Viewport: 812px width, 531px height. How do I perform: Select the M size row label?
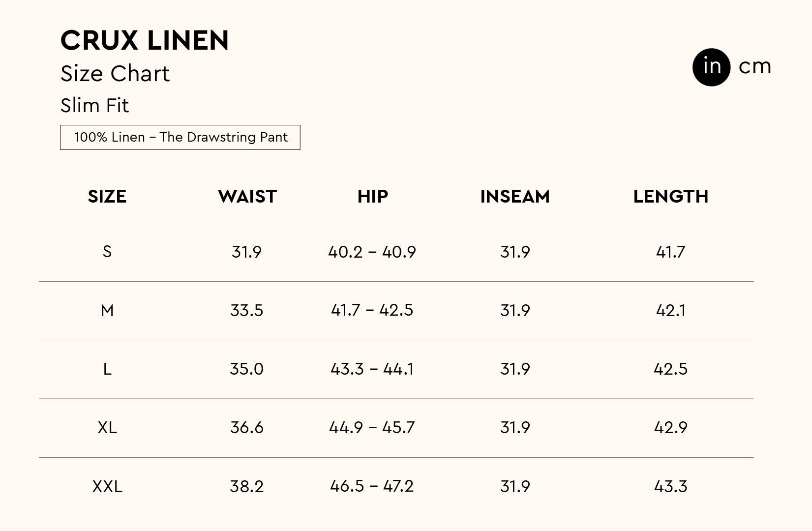coord(107,310)
